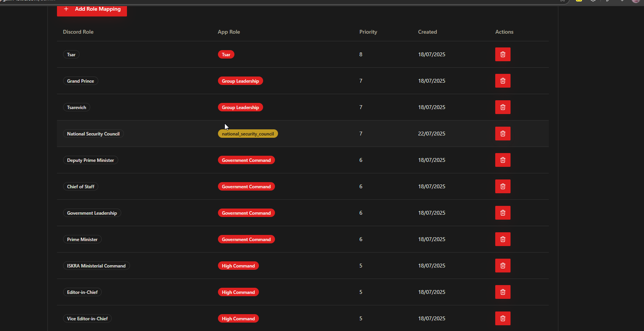Click the yellow national_security_council badge
The height and width of the screenshot is (331, 644).
tap(248, 134)
